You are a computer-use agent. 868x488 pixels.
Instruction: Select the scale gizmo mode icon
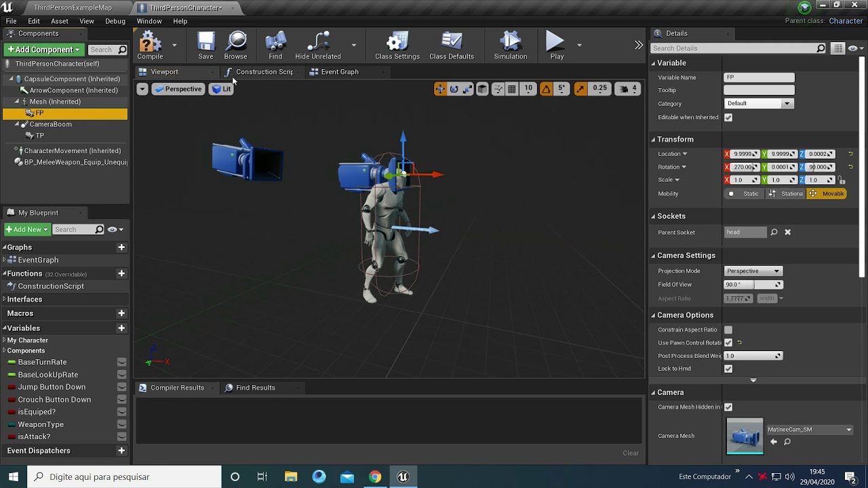pos(467,89)
